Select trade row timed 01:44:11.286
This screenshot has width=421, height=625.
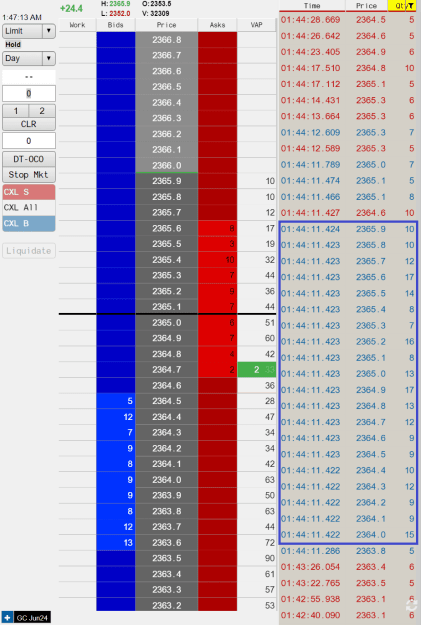pos(348,551)
